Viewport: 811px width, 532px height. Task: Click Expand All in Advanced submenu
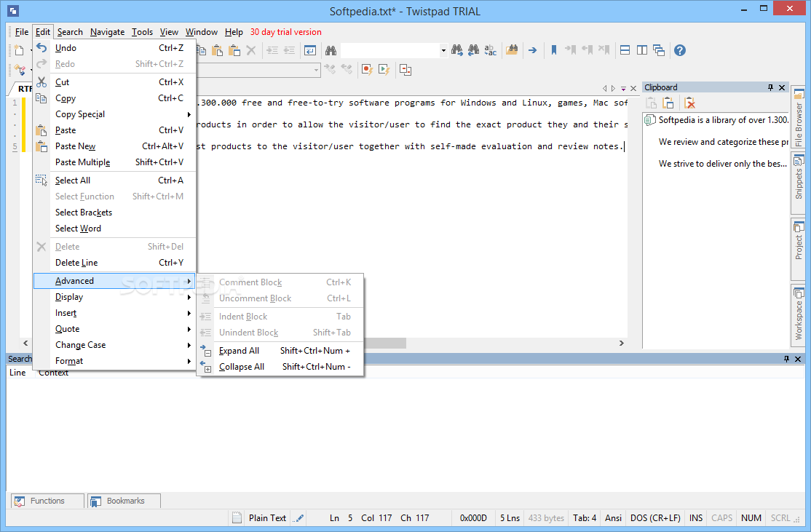(x=280, y=351)
